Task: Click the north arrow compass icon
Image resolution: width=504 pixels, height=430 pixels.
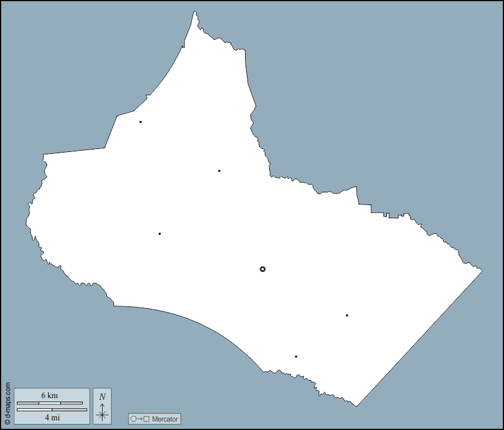Action: pyautogui.click(x=102, y=411)
